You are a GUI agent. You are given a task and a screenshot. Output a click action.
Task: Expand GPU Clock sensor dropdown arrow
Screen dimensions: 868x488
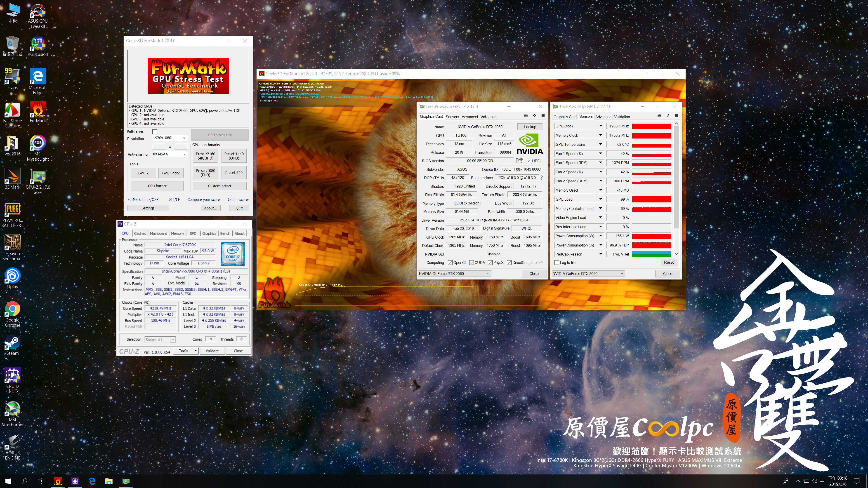[x=600, y=126]
